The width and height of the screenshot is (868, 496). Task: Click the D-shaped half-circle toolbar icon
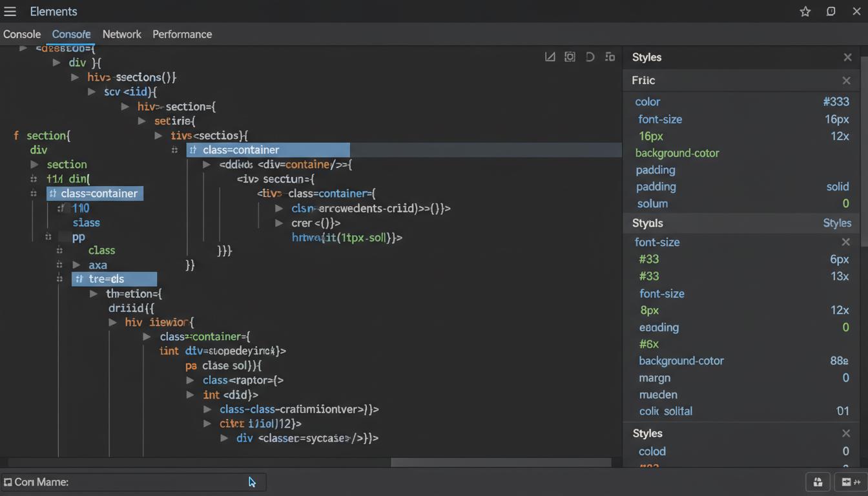[590, 57]
